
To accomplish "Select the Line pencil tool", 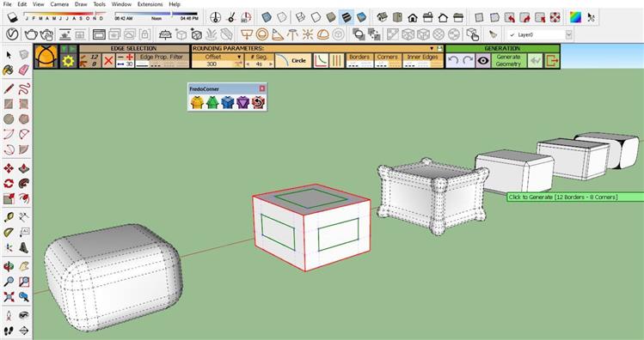I will [x=9, y=88].
